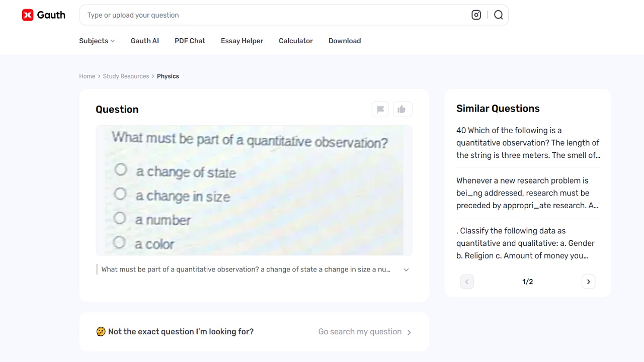Expand the breadcrumb arrow after Home
The width and height of the screenshot is (644, 362).
[99, 76]
